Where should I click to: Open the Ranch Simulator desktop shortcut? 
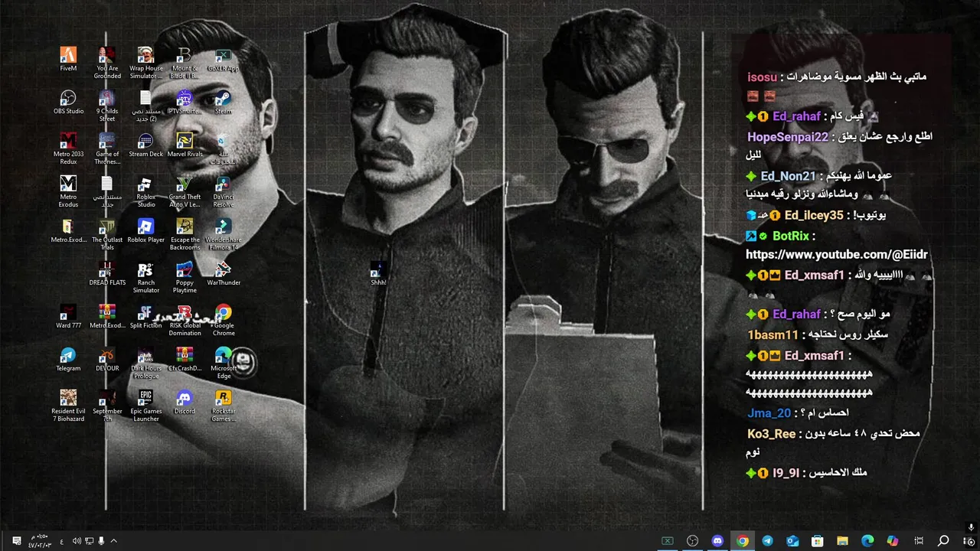145,278
